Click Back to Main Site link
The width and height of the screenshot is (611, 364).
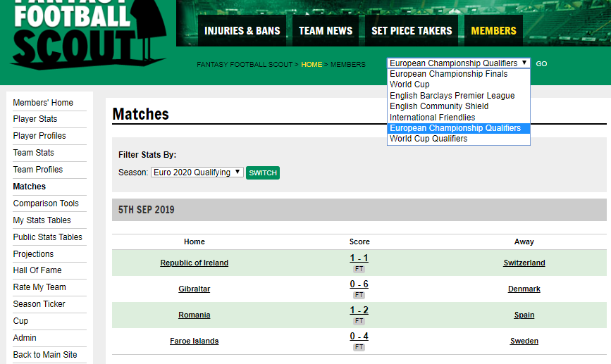(45, 355)
